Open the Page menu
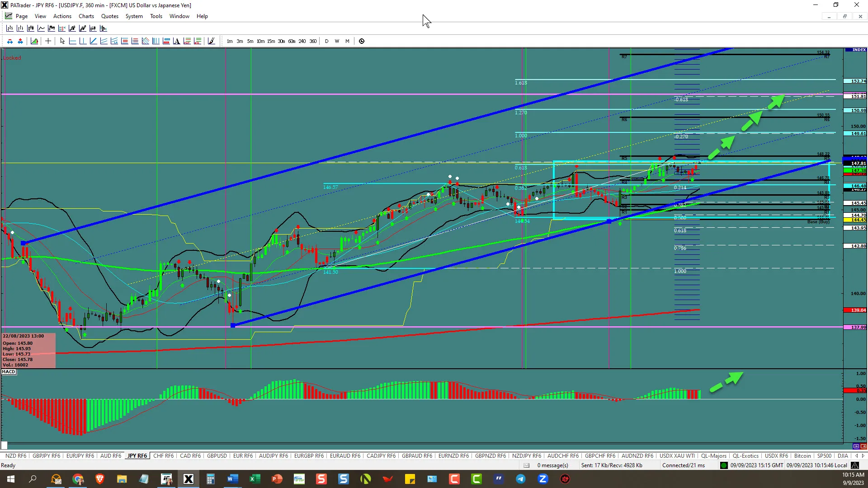 click(x=22, y=16)
